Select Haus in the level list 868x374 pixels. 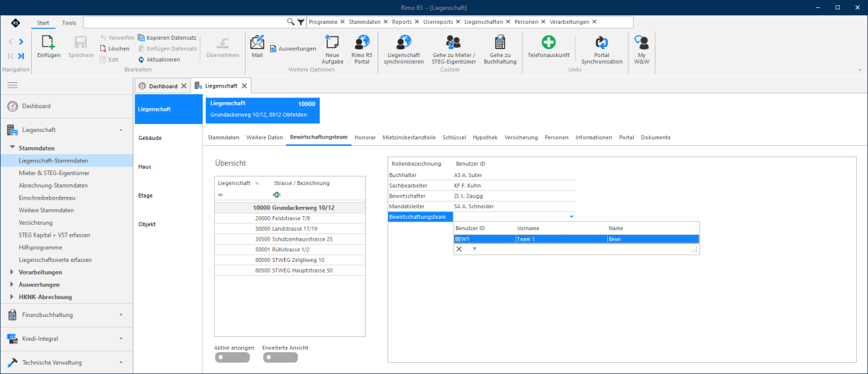pyautogui.click(x=168, y=166)
